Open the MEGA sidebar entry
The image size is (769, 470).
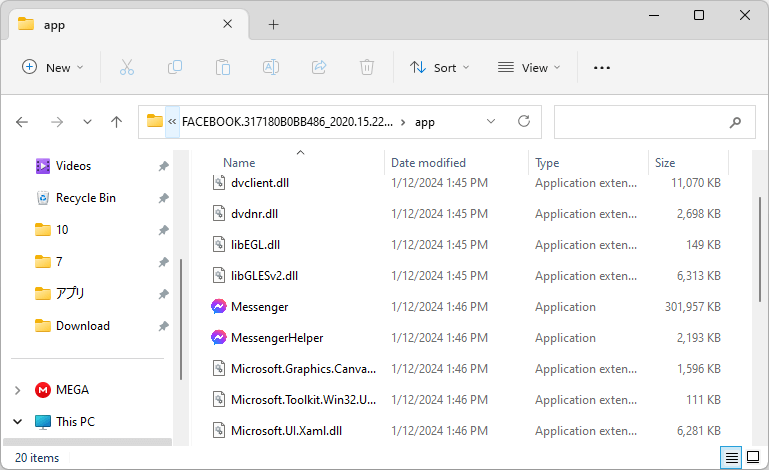(x=72, y=390)
